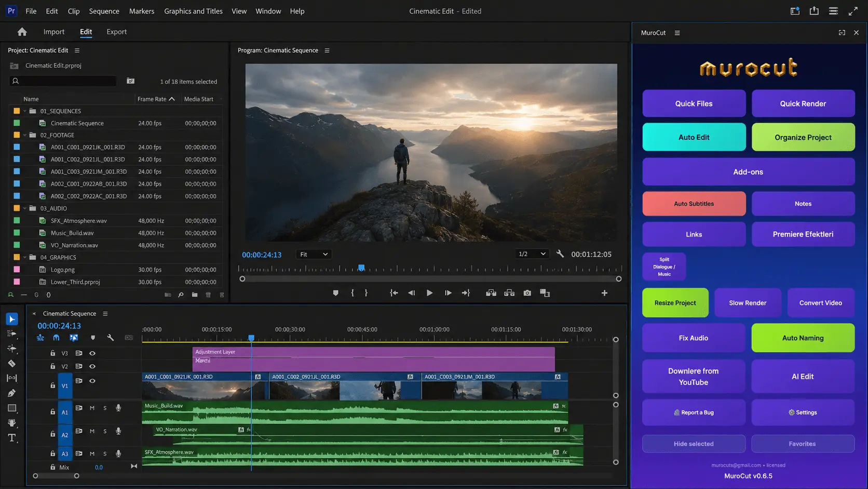Click the Find magnifier icon in Project panel footer
Screen dimensions: 868x489
[181, 295]
